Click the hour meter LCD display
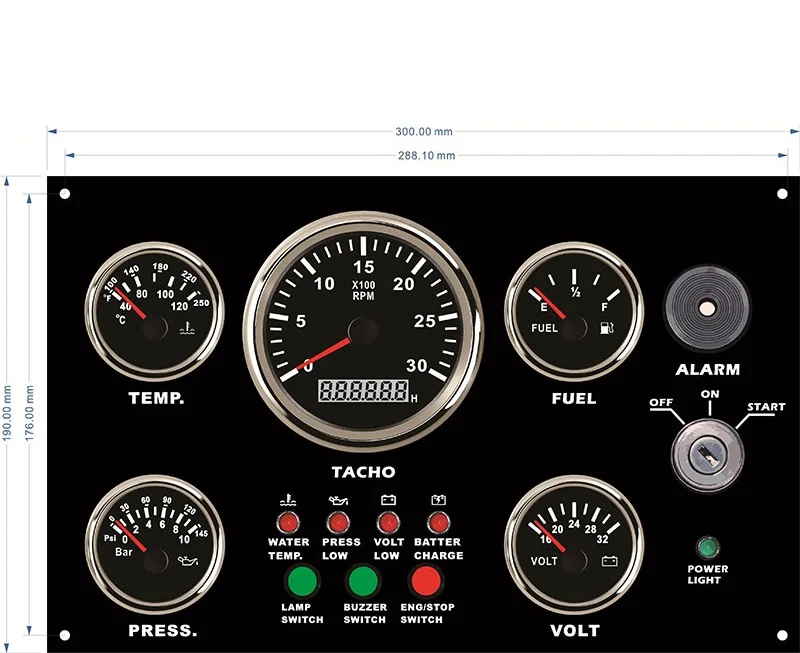 [363, 391]
